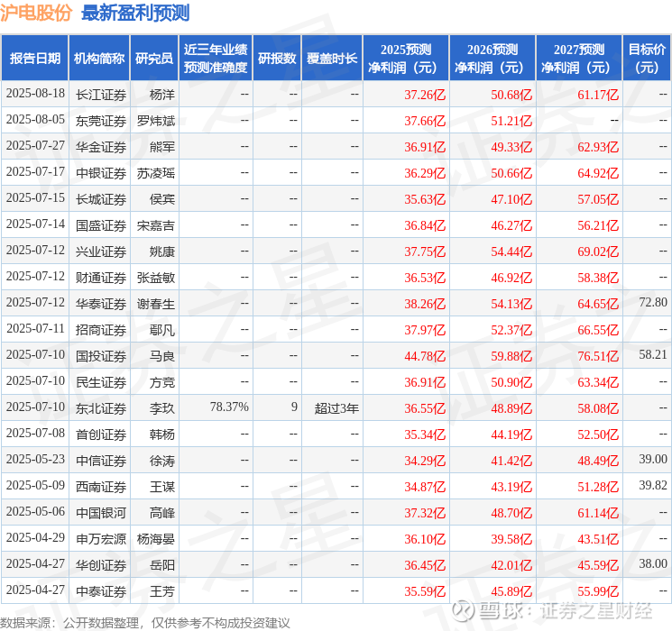Click the 中泰证券 institution cell
This screenshot has height=631, width=672.
click(101, 591)
